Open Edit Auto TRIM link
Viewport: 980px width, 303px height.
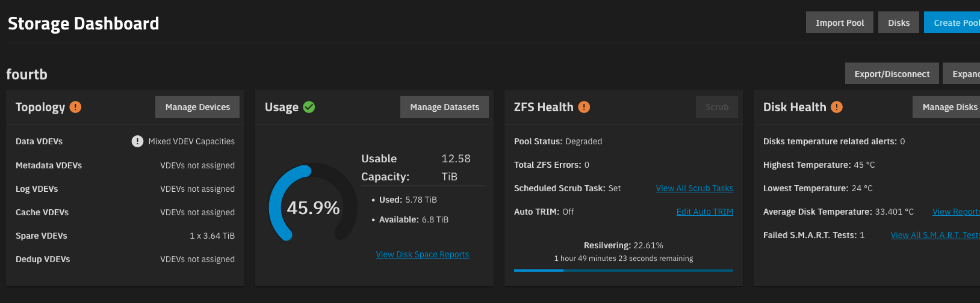click(705, 212)
